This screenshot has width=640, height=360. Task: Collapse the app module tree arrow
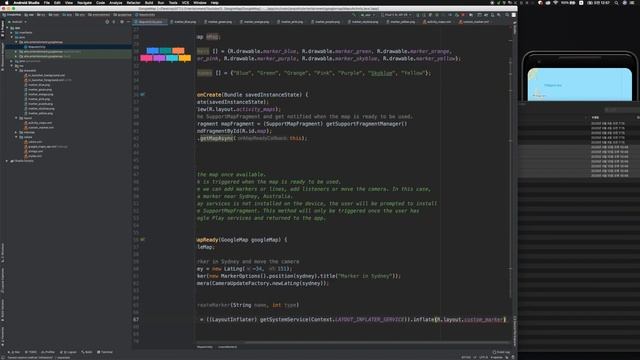(x=7, y=28)
